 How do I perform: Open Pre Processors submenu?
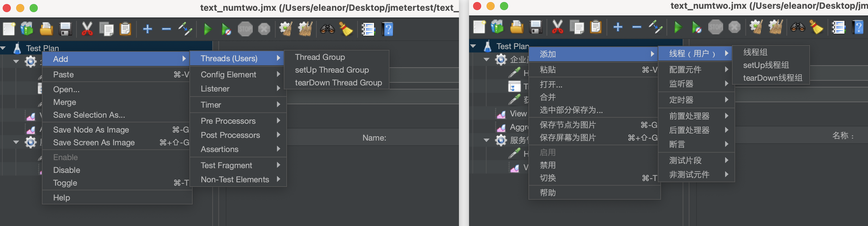click(238, 121)
